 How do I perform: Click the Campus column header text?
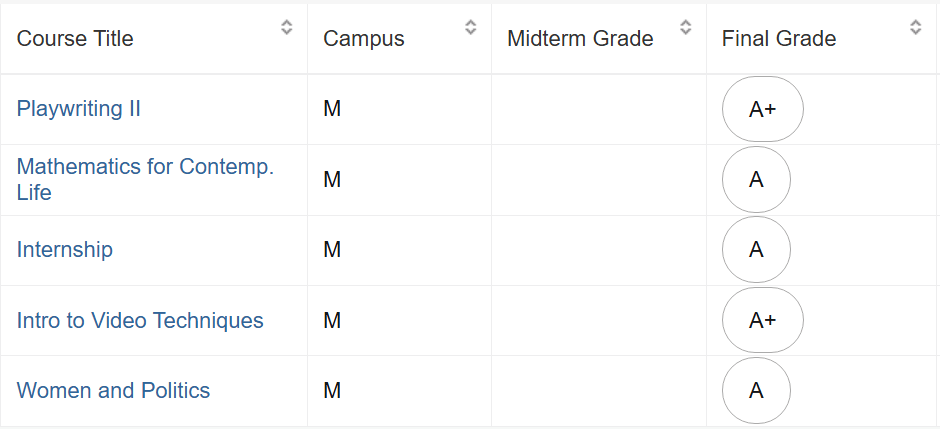[364, 39]
